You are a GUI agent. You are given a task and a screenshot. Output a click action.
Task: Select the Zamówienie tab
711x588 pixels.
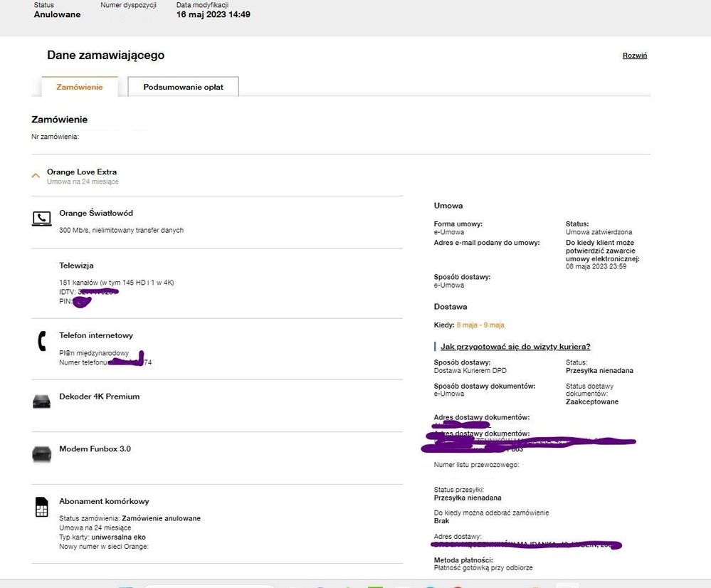coord(80,87)
